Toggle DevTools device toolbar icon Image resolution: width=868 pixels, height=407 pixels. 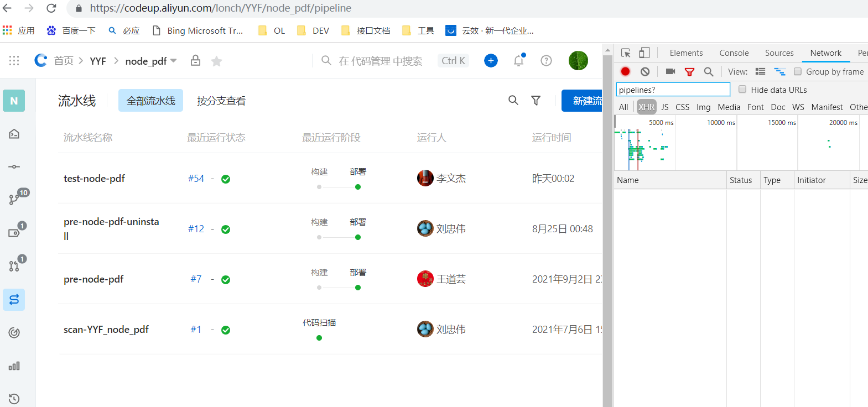(x=644, y=53)
